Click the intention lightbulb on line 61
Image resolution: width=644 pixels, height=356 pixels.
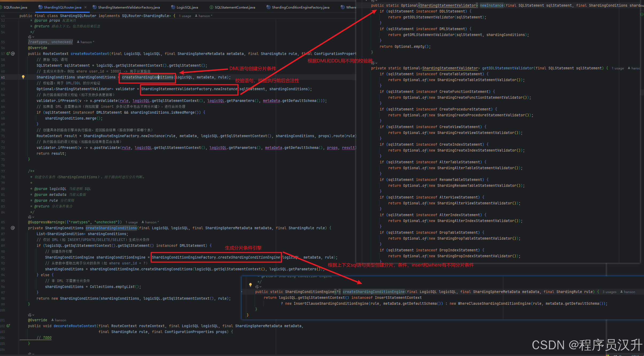23,77
